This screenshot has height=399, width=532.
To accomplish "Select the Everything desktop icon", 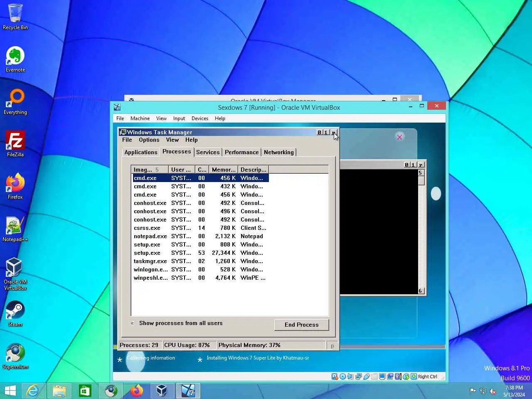I will coord(15,101).
